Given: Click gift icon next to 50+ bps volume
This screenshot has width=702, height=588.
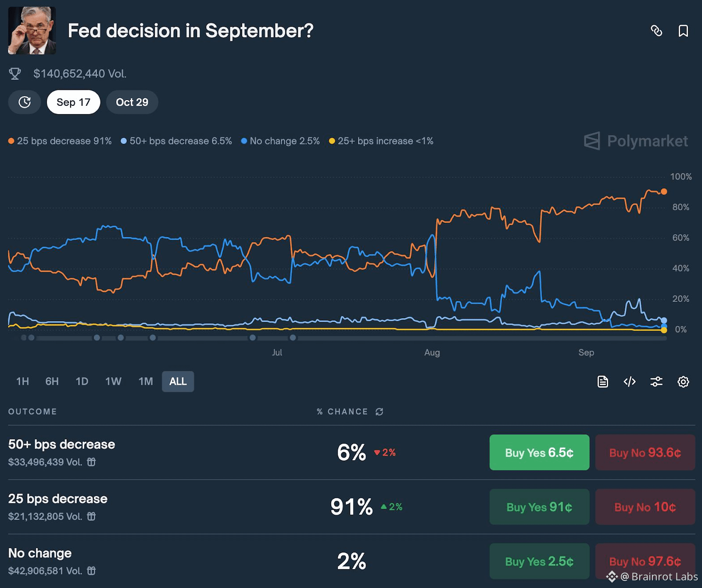Looking at the screenshot, I should point(91,462).
